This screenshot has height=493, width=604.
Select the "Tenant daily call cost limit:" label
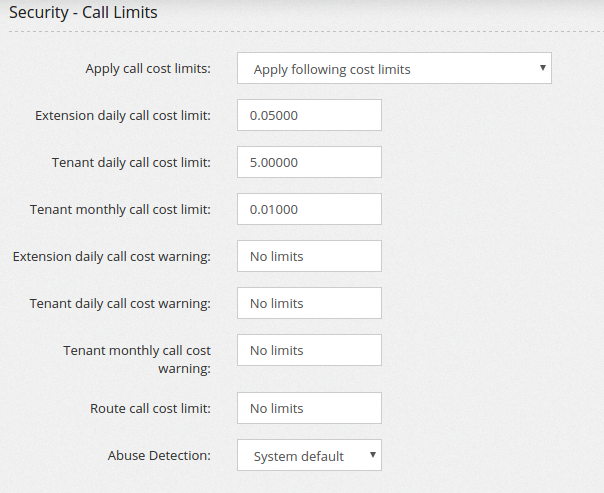(131, 162)
